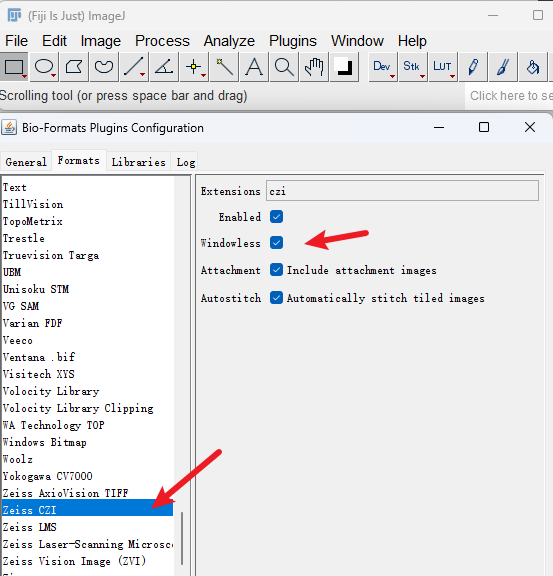
Task: Open the LUT menu tool
Action: click(443, 66)
